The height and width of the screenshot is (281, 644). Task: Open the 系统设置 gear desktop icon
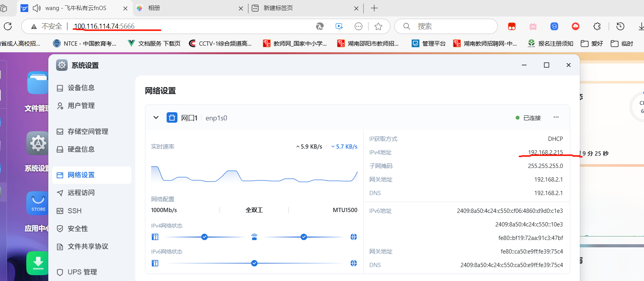click(x=37, y=143)
